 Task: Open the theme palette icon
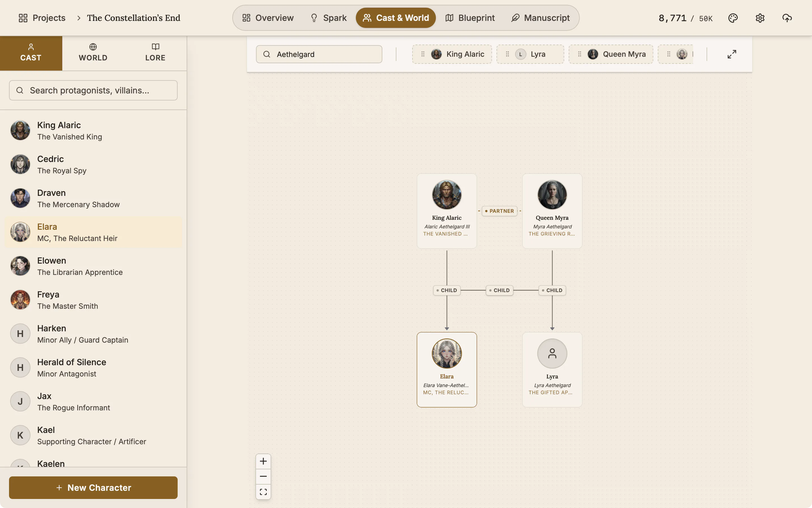point(733,18)
